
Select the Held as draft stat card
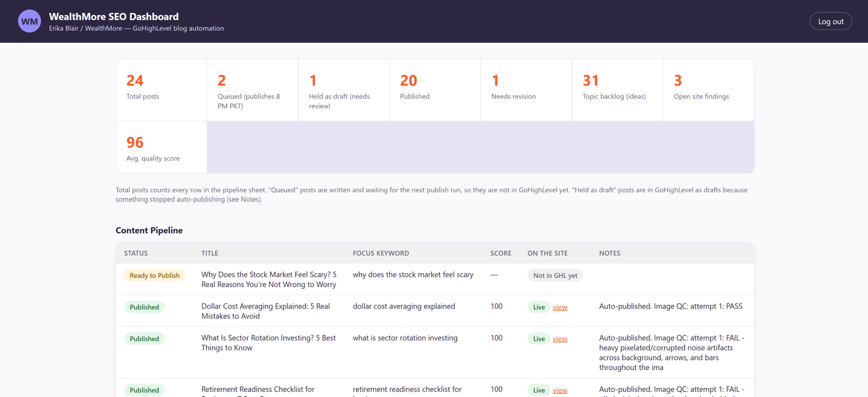coord(344,90)
